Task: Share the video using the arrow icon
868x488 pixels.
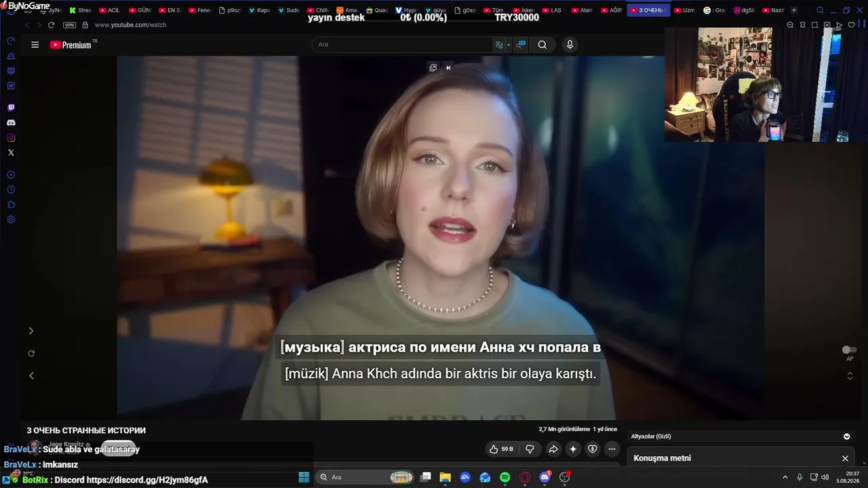Action: [553, 449]
